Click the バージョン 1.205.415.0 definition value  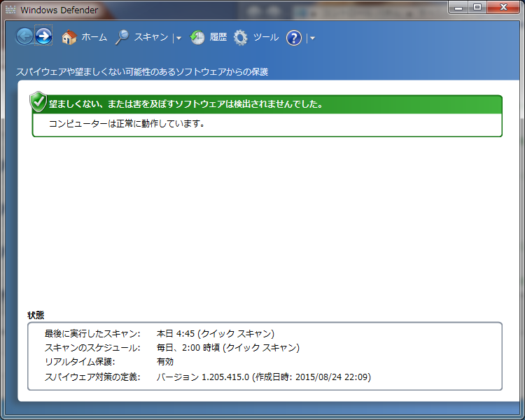(x=263, y=377)
